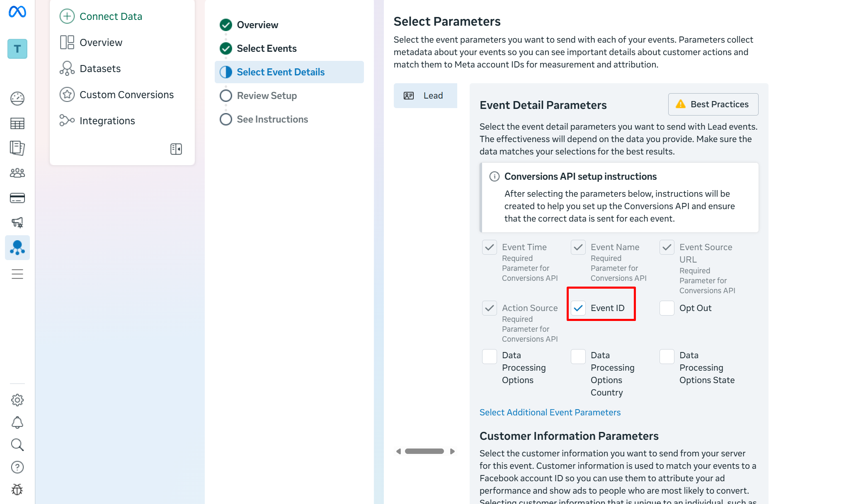
Task: Click the search magnifier icon in sidebar
Action: pos(17,445)
